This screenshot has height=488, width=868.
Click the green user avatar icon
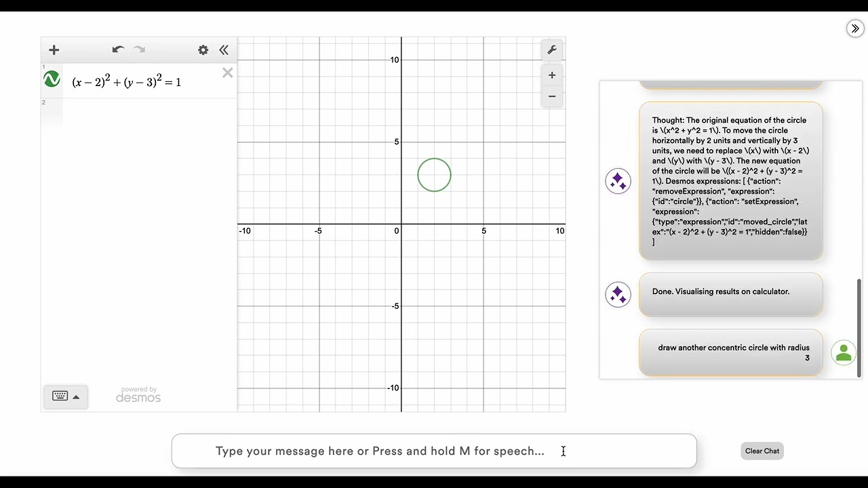844,352
